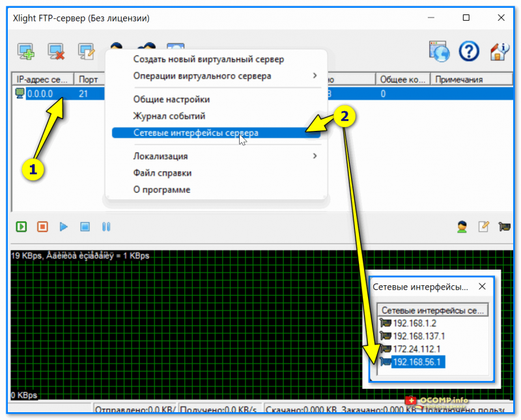Click port value 21 in server row
This screenshot has width=521, height=420.
pos(83,94)
